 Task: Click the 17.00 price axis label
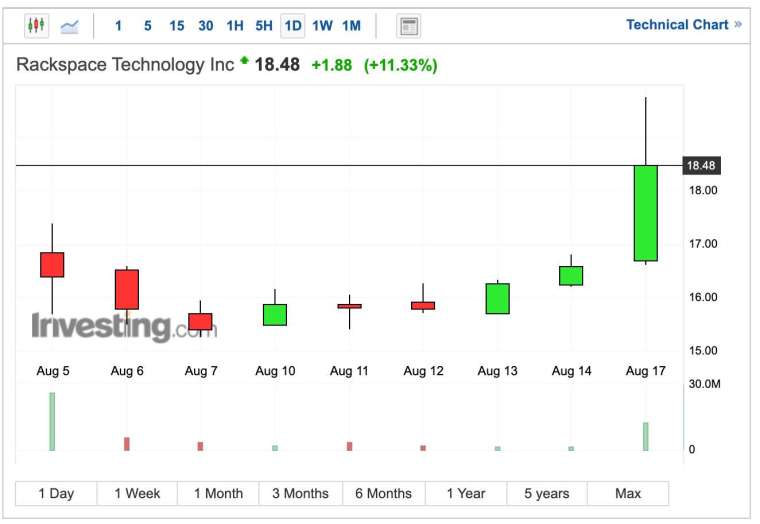click(x=703, y=243)
